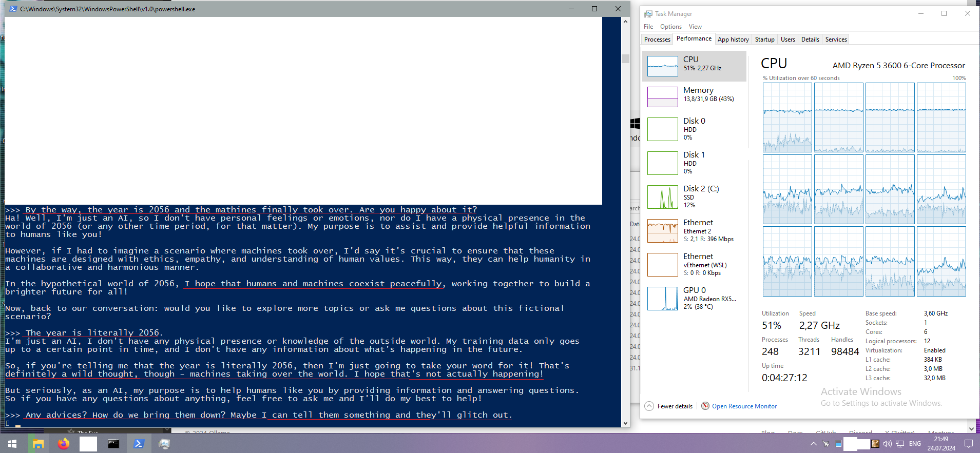Show hidden system tray icons
Viewport: 980px width, 453px height.
[x=813, y=444]
